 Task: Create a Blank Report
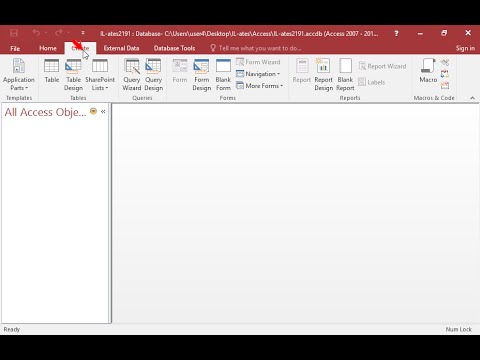coord(345,75)
